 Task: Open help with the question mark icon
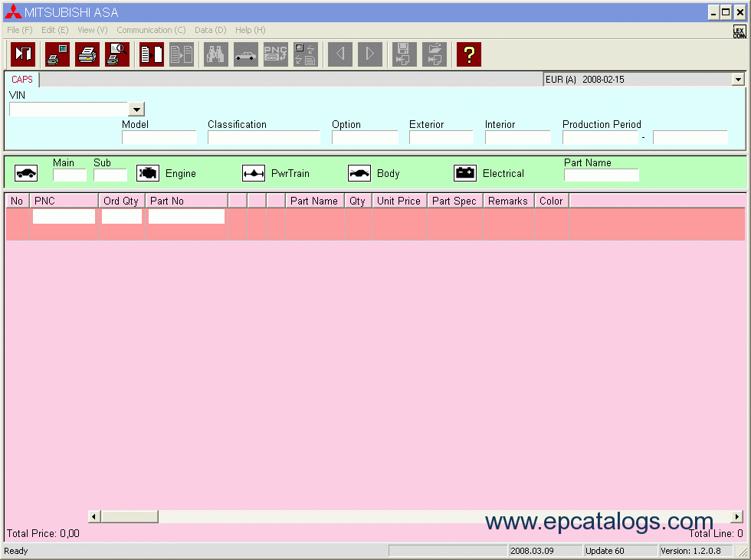pos(469,54)
